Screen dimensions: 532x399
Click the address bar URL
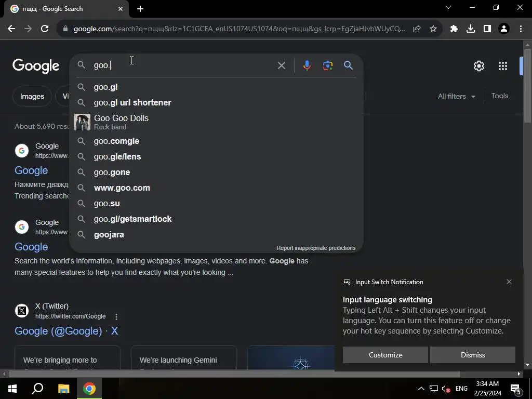pos(239,29)
